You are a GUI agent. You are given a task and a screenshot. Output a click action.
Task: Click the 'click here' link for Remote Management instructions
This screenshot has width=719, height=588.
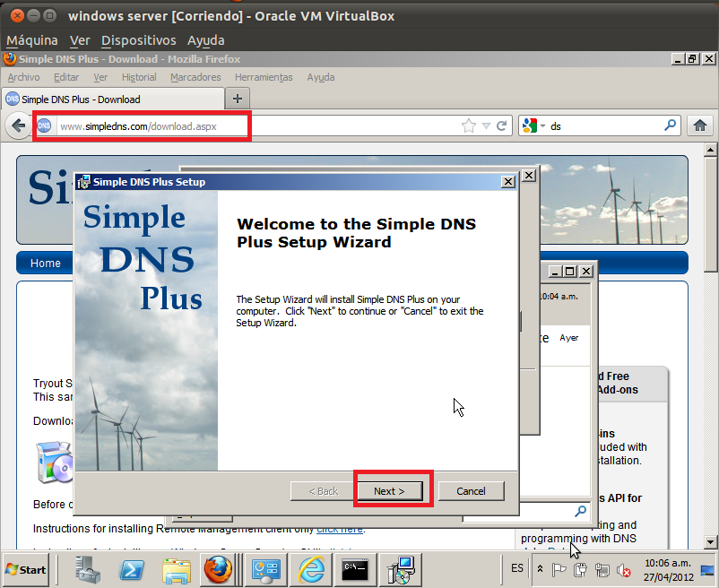[340, 529]
